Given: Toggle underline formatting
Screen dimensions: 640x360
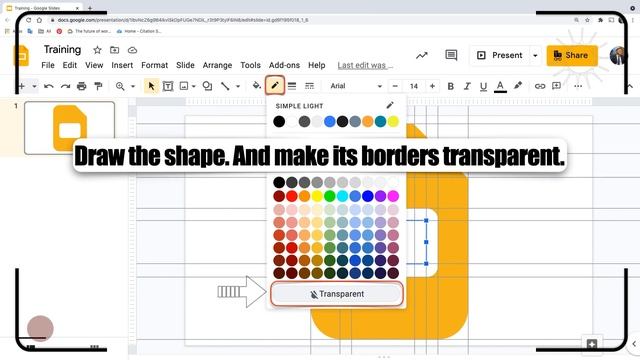Looking at the screenshot, I should point(483,86).
